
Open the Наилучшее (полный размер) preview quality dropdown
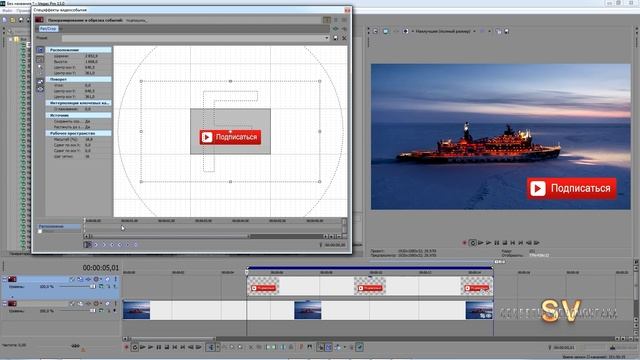445,31
